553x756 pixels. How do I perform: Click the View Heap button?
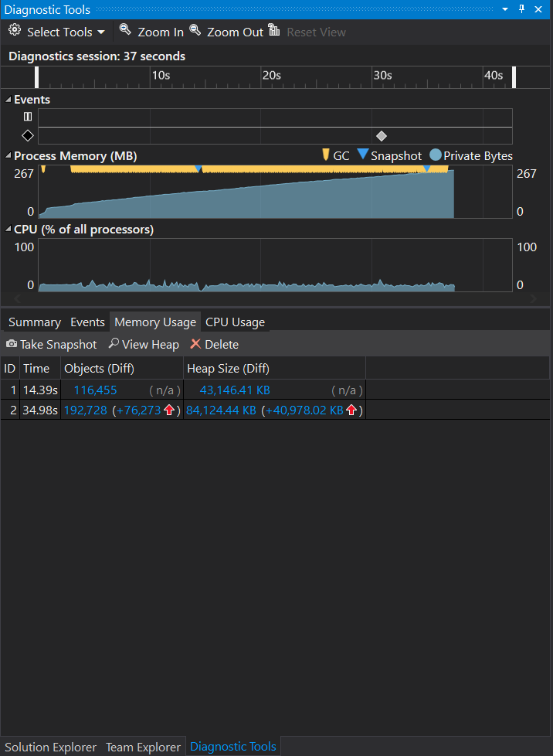click(144, 344)
